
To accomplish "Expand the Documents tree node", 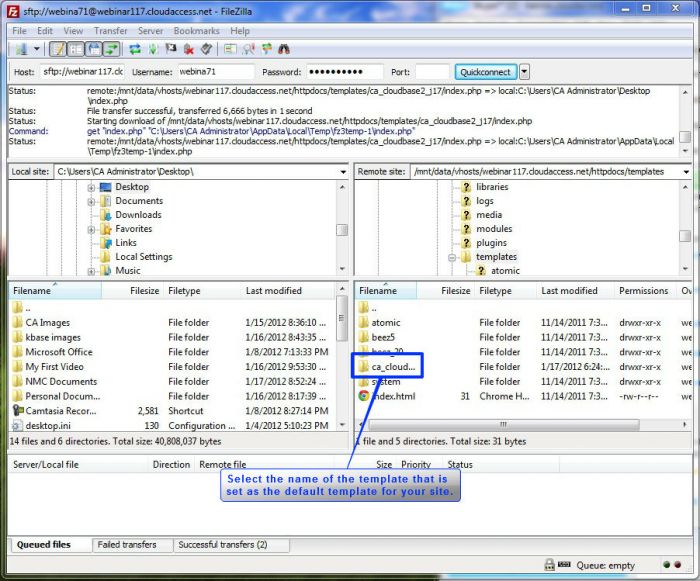I will pos(91,202).
